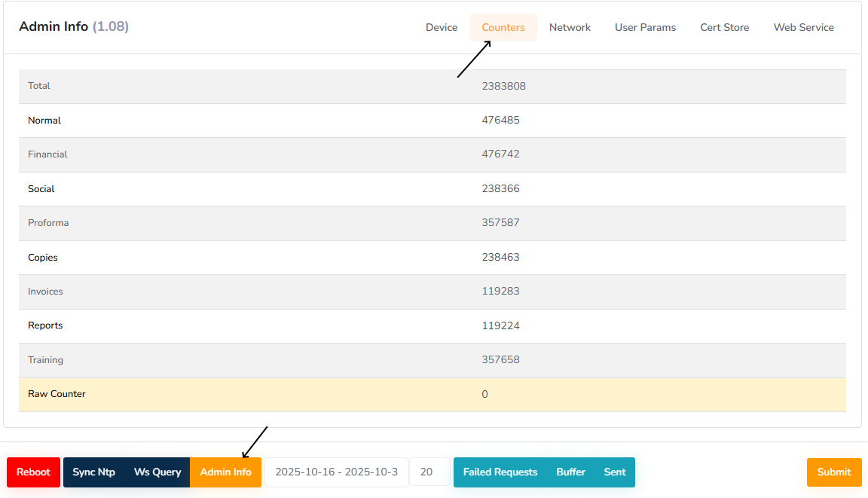Select the Counters tab

tap(503, 27)
